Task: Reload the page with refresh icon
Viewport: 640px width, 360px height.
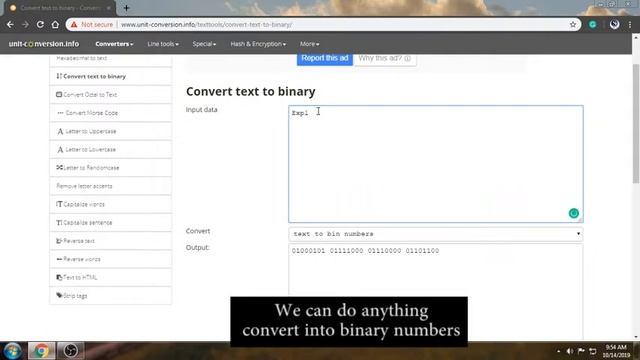Action: coord(40,25)
